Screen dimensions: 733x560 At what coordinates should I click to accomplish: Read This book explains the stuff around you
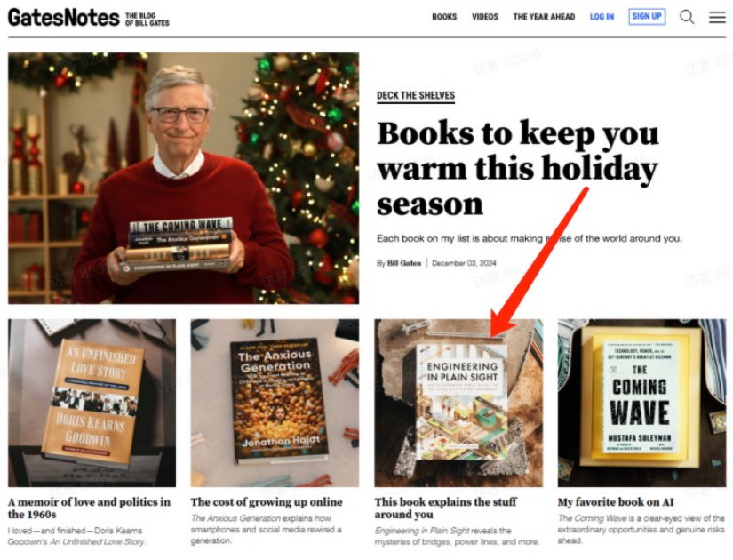[445, 508]
